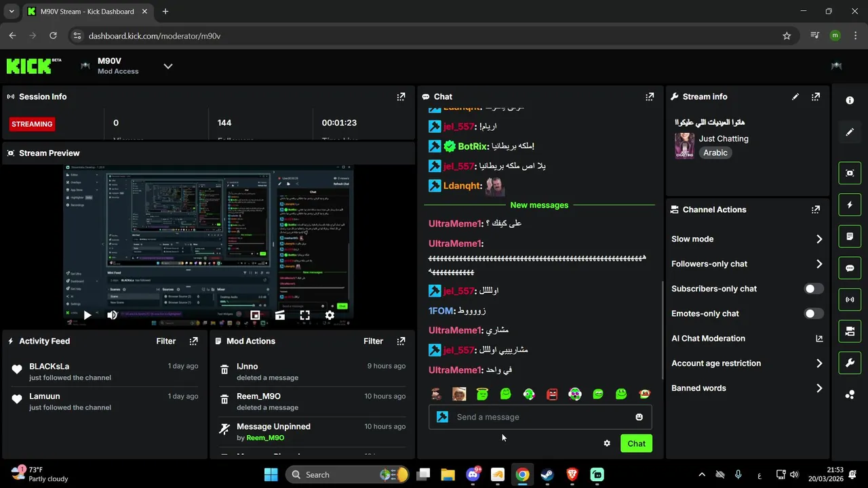Click the three-dots cluster icon at sidebar bottom
868x488 pixels.
(x=850, y=394)
